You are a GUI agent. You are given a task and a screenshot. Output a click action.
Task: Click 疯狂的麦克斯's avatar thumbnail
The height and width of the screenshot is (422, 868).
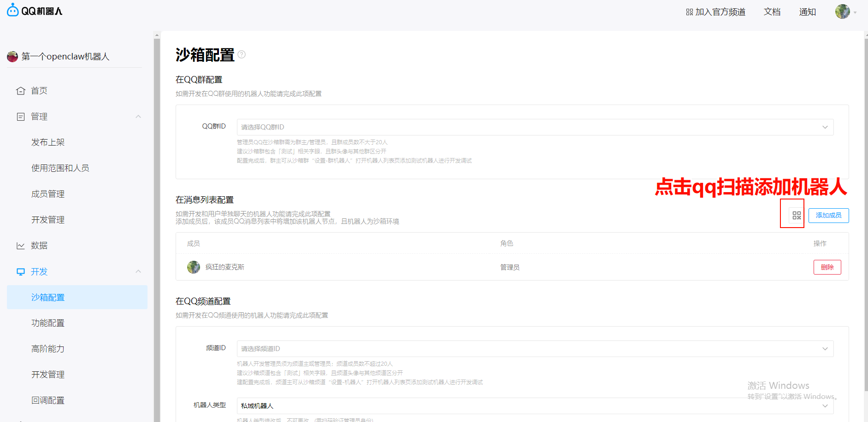[x=194, y=267]
